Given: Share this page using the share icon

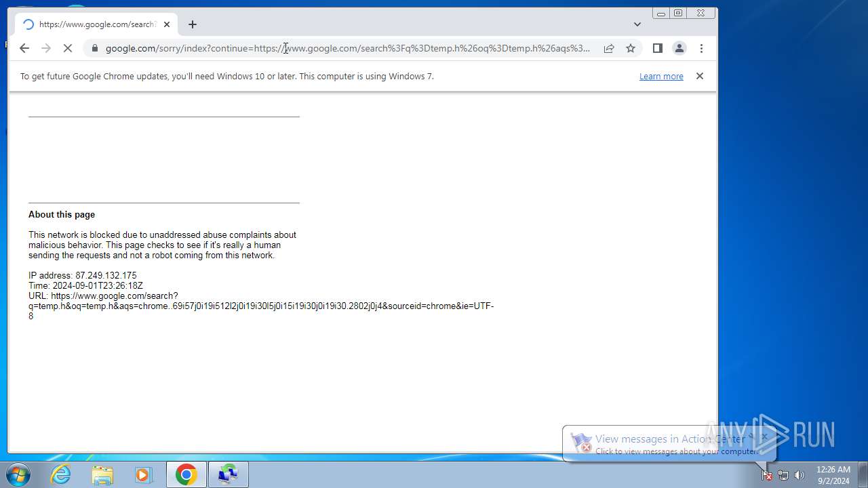Looking at the screenshot, I should (609, 48).
